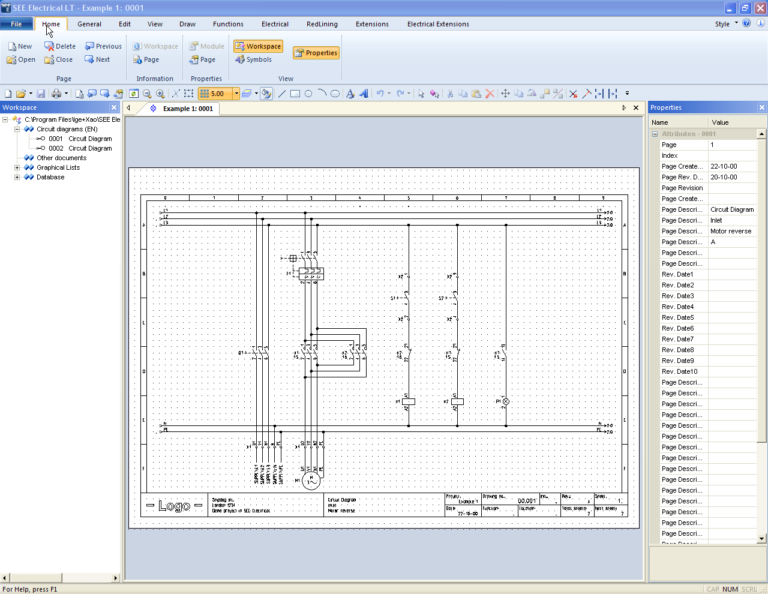Viewport: 768px width, 594px height.
Task: Click the red X Delete toolbar icon
Action: 489,94
